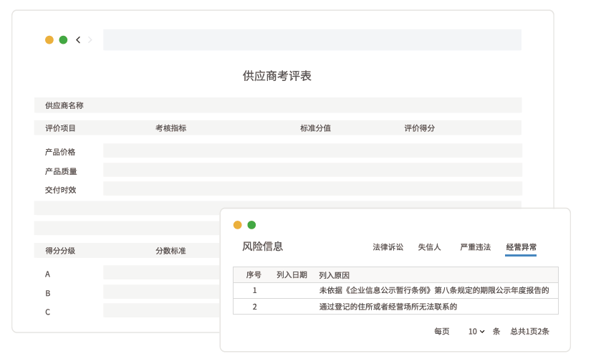Click the browser address bar
This screenshot has height=364, width=596.
pos(312,40)
